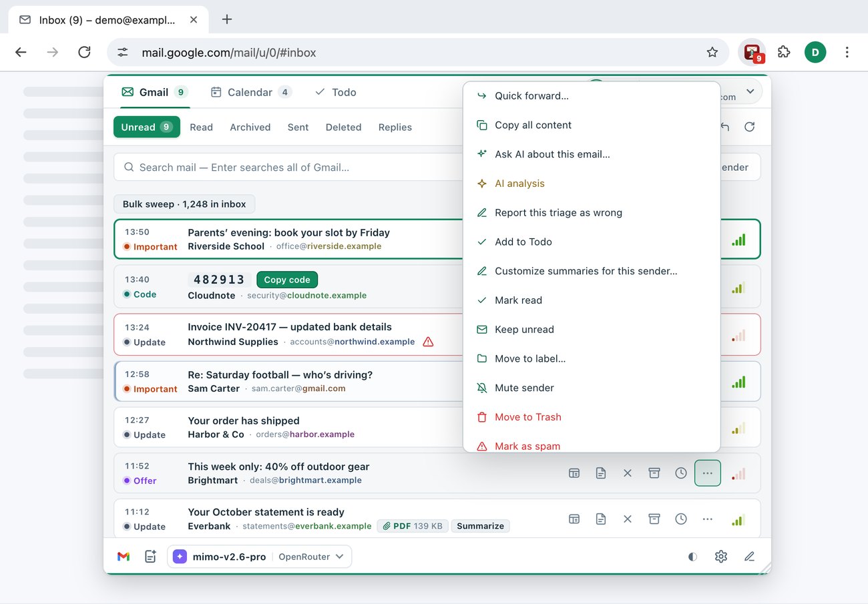
Task: Refresh the mail list with the circular arrow icon
Action: pos(750,127)
